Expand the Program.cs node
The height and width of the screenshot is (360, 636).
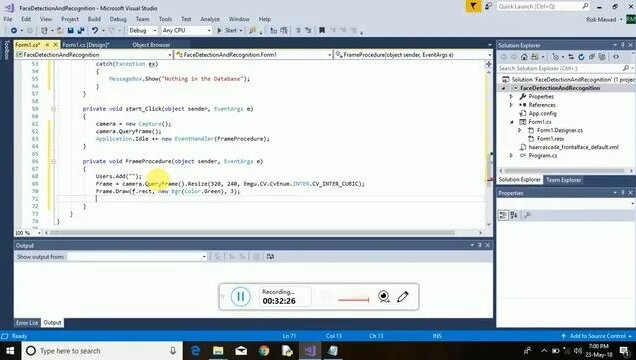click(511, 156)
